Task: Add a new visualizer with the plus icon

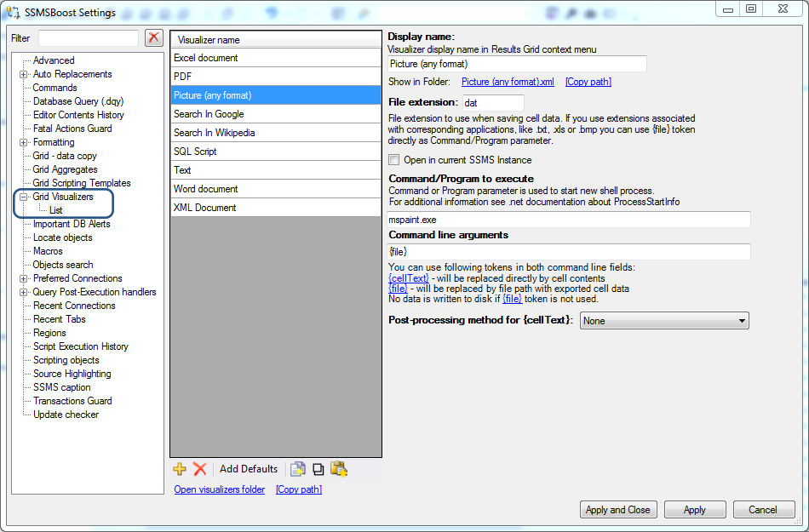Action: tap(180, 469)
